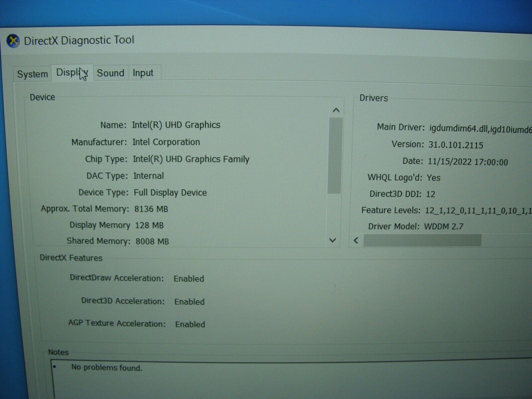This screenshot has width=532, height=399.
Task: Select the name 'Intel(R) UHD Graphics'
Action: pyautogui.click(x=176, y=125)
